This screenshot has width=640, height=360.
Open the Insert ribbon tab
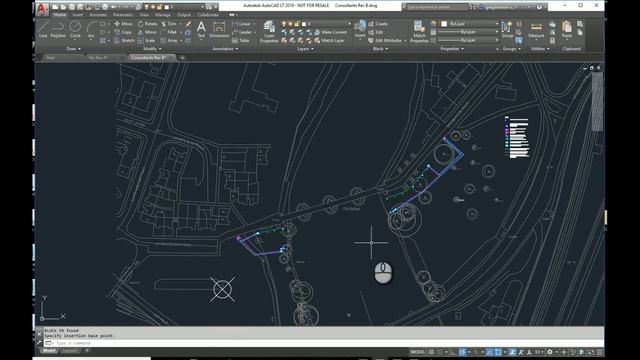pyautogui.click(x=78, y=15)
